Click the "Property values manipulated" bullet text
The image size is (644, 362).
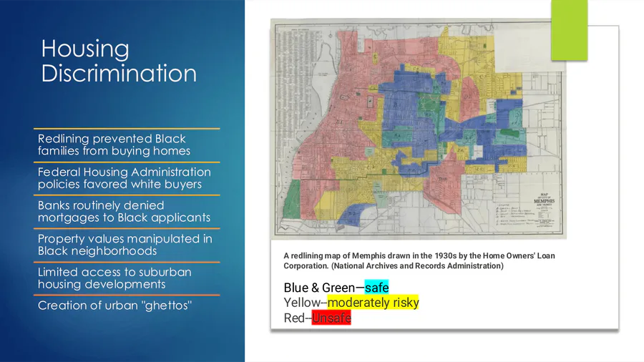125,245
